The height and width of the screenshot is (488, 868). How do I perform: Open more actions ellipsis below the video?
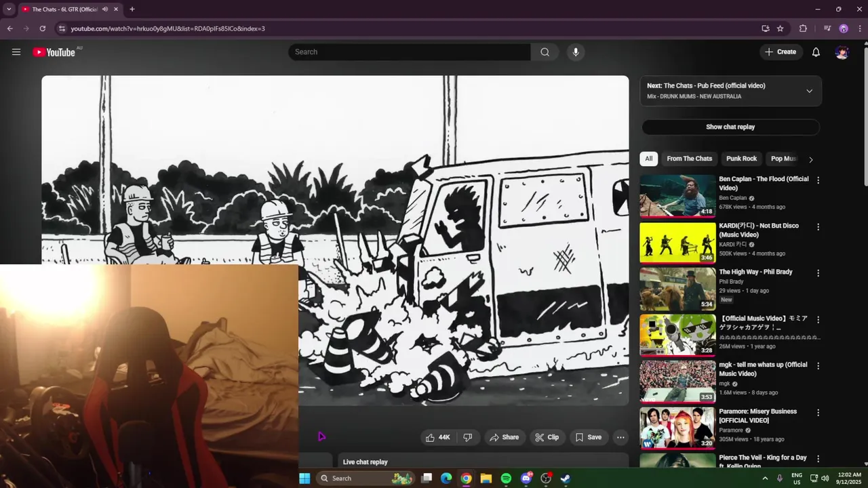(x=620, y=437)
